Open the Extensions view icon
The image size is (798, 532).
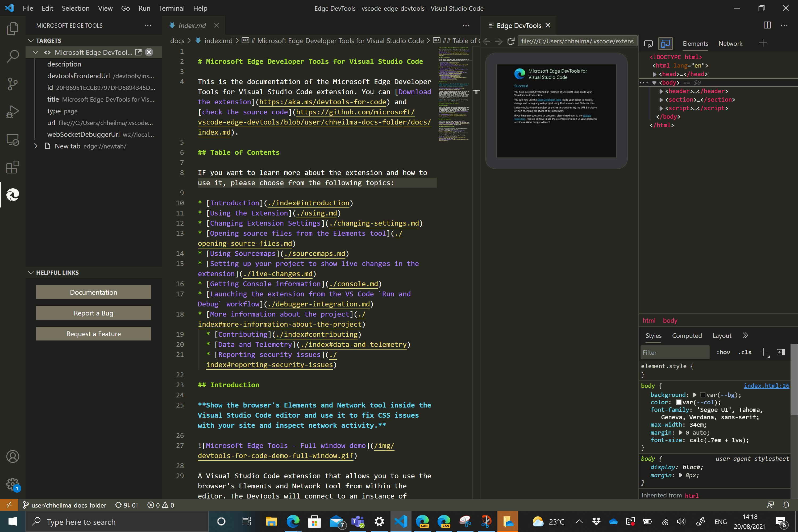click(x=13, y=167)
